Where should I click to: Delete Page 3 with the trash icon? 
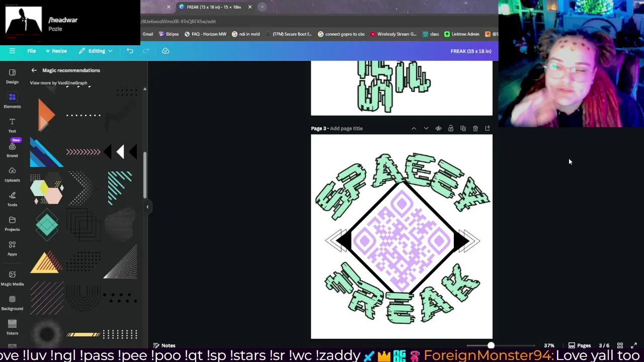pos(475,129)
